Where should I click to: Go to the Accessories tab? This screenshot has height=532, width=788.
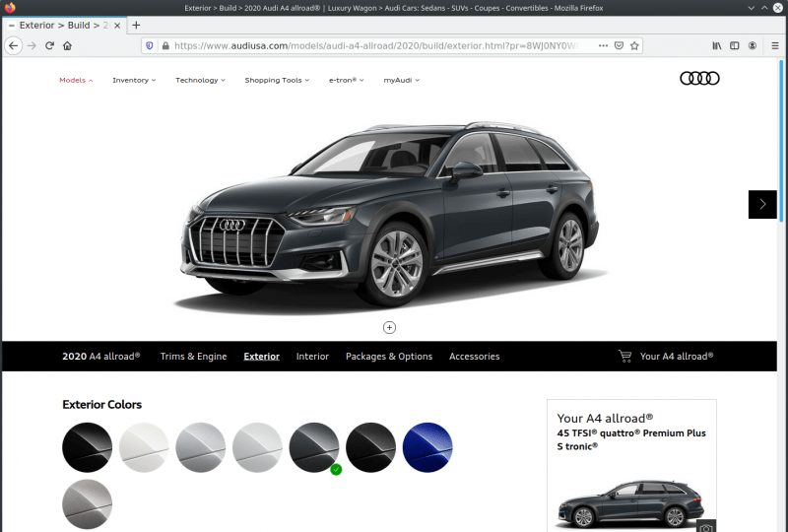click(474, 357)
